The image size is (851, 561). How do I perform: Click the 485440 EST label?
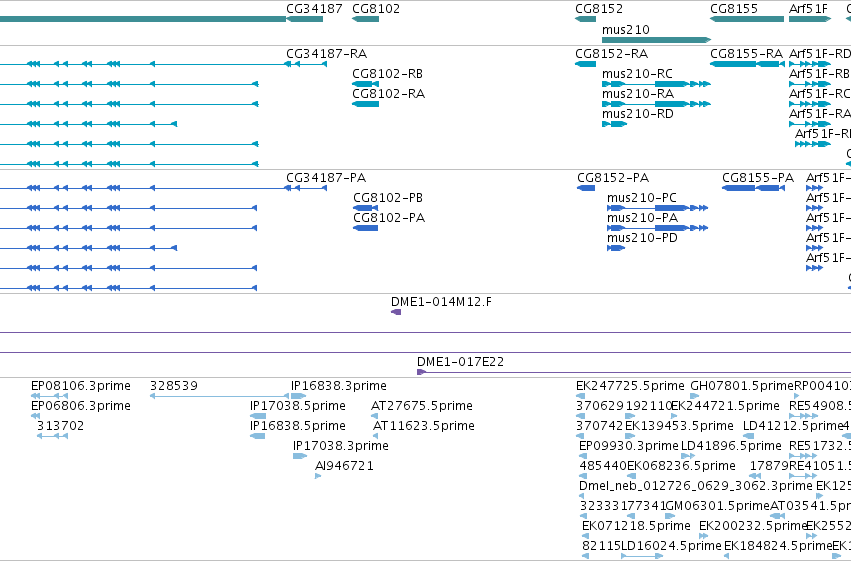603,466
